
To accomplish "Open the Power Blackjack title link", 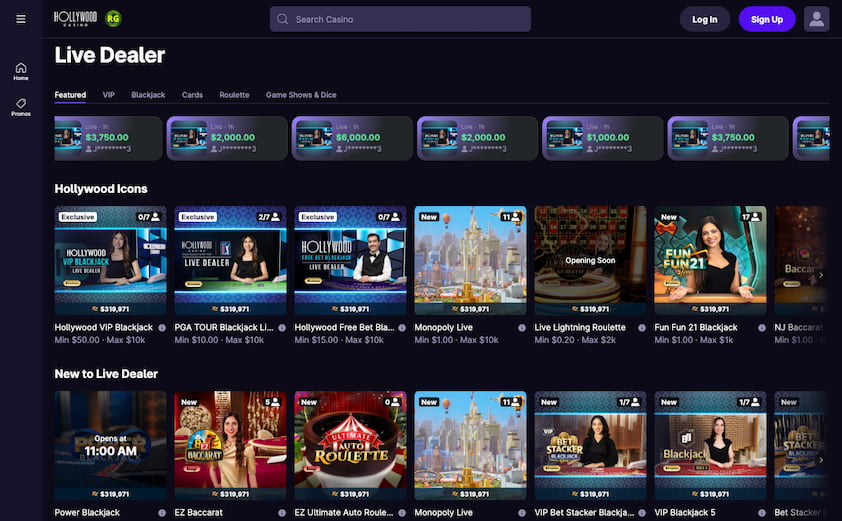I will [87, 513].
